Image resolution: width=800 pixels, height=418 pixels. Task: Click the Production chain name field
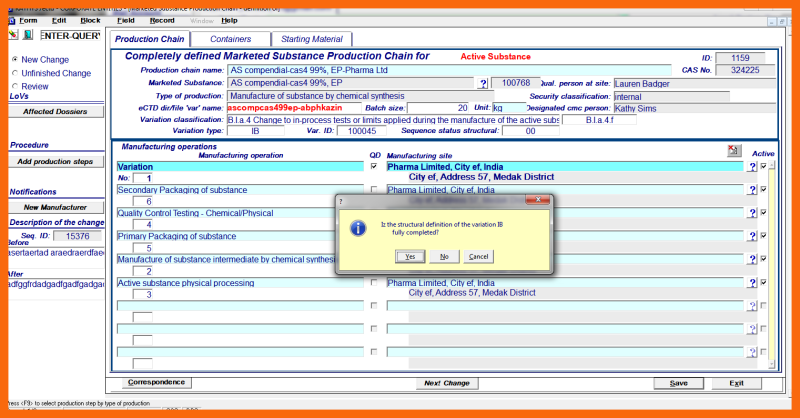pyautogui.click(x=449, y=70)
